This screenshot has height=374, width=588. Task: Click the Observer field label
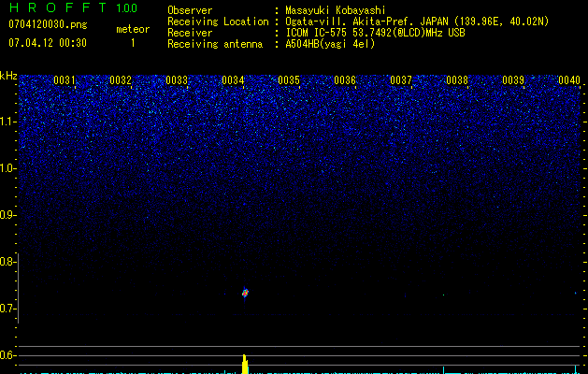190,10
